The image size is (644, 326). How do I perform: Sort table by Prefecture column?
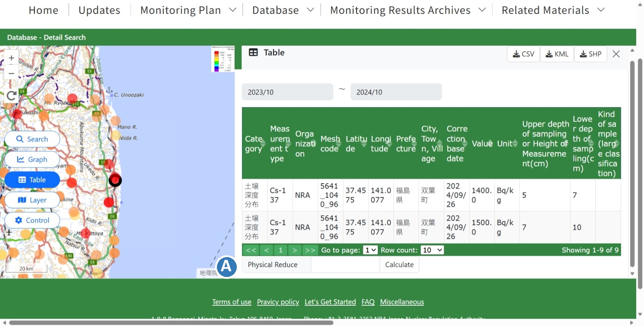click(406, 144)
